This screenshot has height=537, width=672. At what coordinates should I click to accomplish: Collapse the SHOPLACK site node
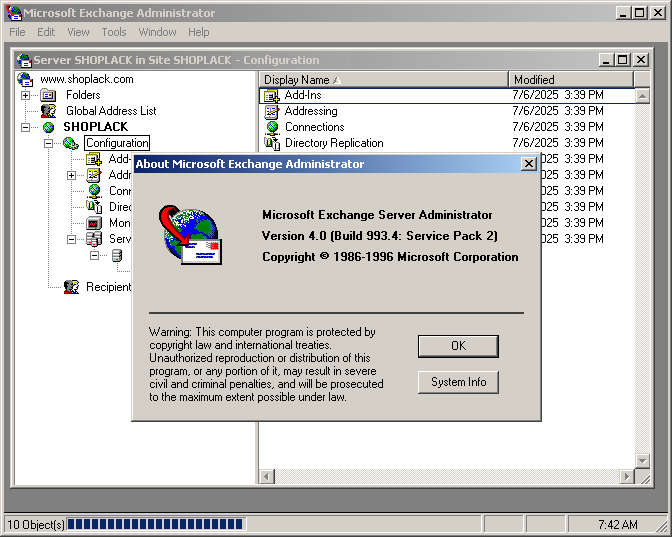[x=25, y=127]
